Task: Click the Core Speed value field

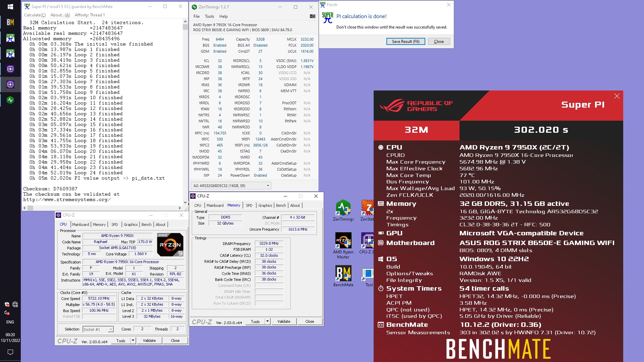Action: coord(99,298)
